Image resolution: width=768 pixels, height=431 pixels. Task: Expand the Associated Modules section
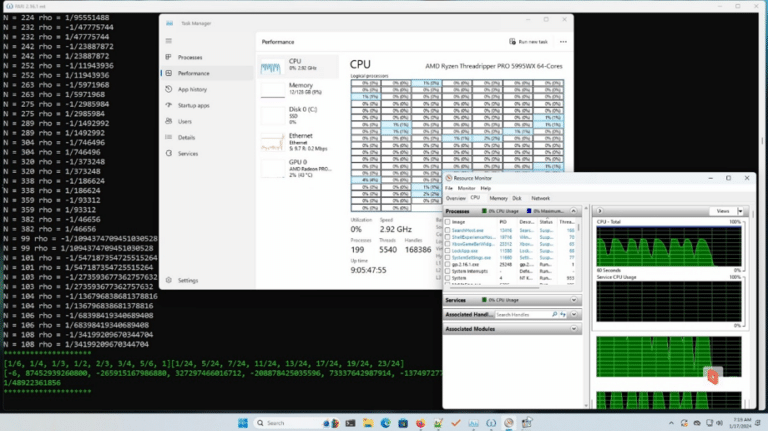click(x=574, y=329)
